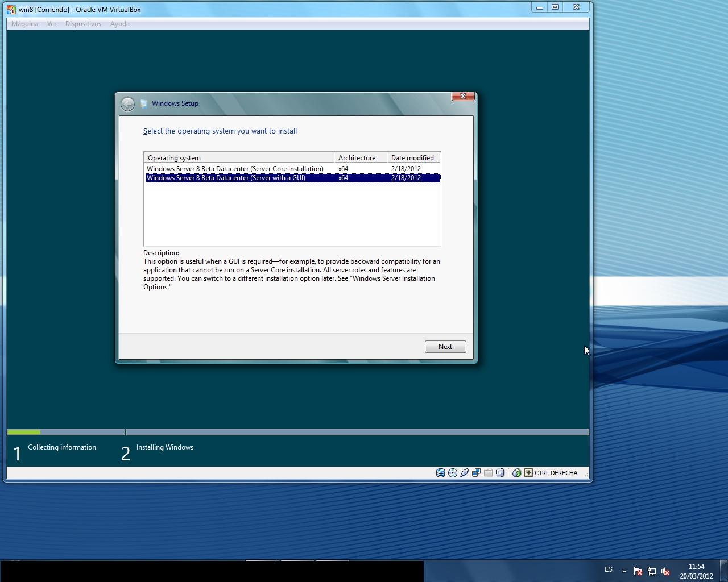The image size is (728, 582).
Task: Open the Ayuda menu
Action: tap(119, 24)
